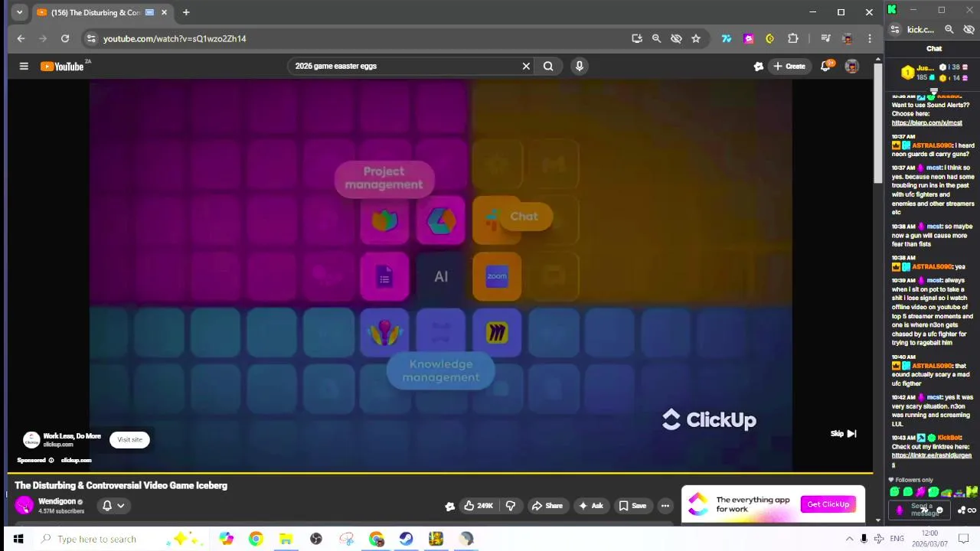Image resolution: width=980 pixels, height=551 pixels.
Task: Open the Chrome media controls icon
Action: (x=825, y=38)
